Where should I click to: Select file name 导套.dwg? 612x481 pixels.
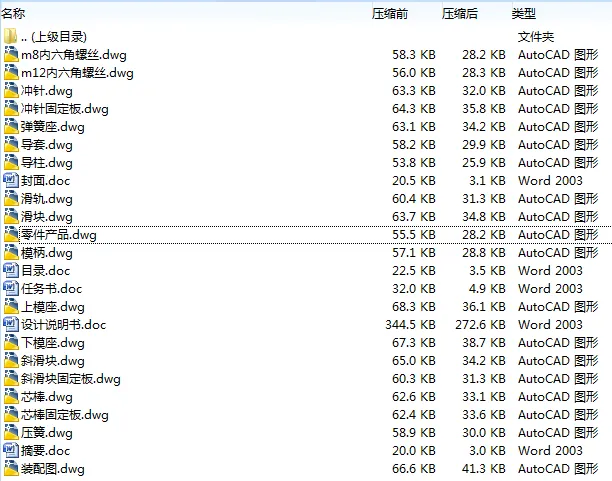point(46,144)
